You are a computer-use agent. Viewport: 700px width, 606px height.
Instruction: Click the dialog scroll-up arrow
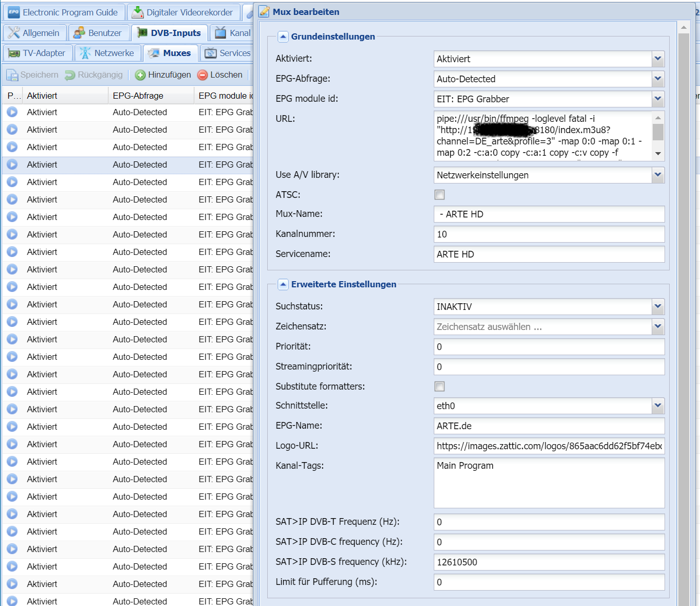[684, 27]
